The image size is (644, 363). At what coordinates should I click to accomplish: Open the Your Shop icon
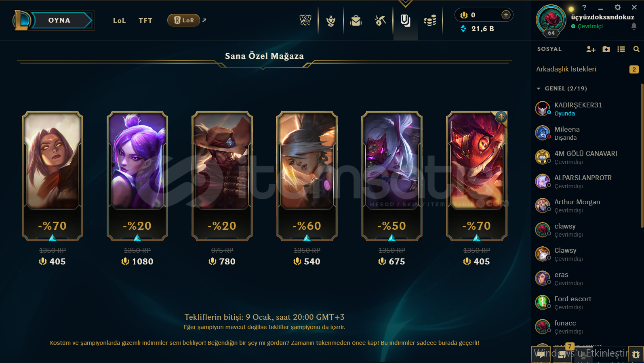405,21
